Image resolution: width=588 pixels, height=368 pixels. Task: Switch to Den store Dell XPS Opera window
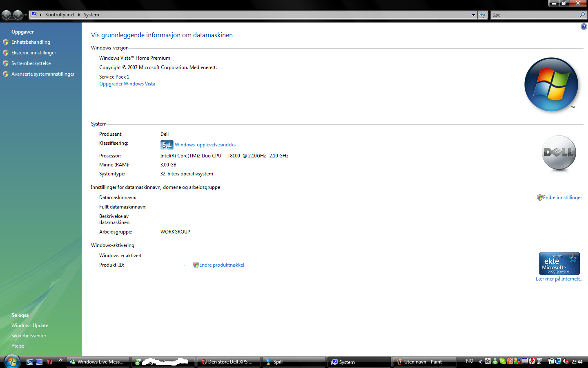[x=229, y=362]
